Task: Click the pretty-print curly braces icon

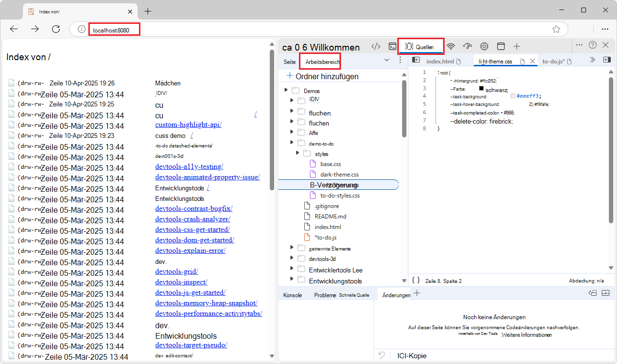Action: point(416,281)
